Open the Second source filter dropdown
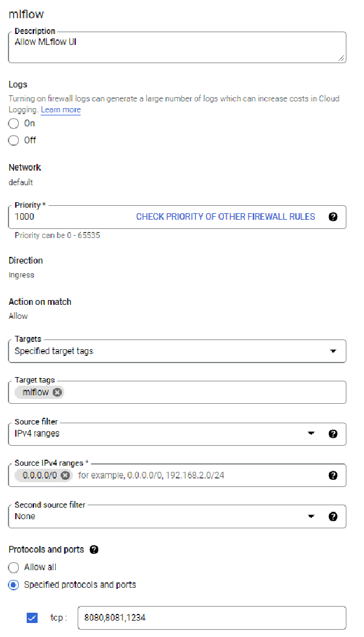Viewport: 364px width, 637px height. click(312, 516)
